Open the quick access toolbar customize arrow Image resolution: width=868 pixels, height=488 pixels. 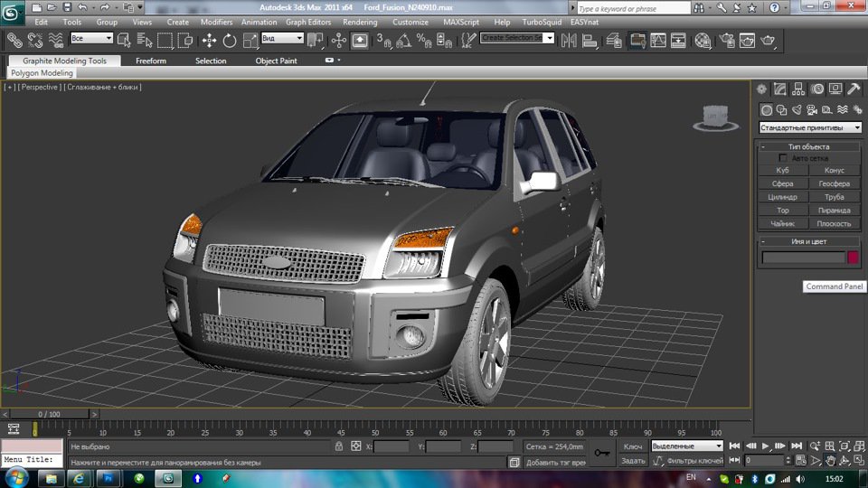tap(140, 7)
